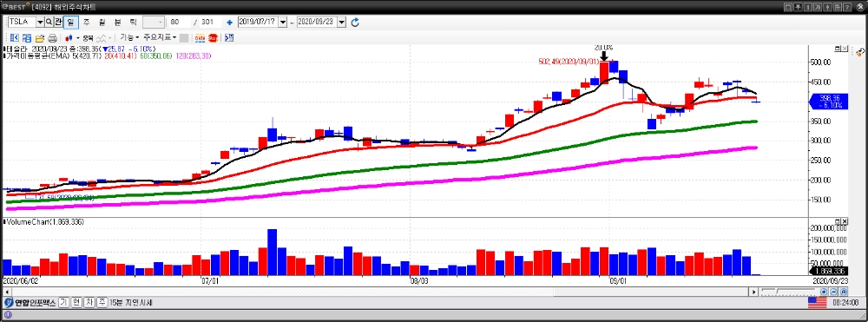The image size is (868, 322).
Task: Toggle the 분 minute period button
Action: pyautogui.click(x=117, y=22)
